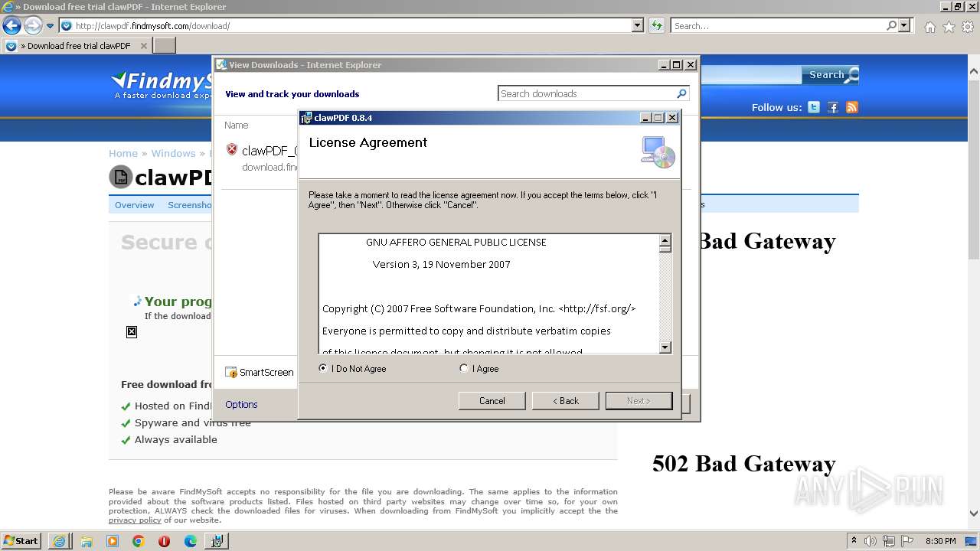Screen dimensions: 980x551
Task: Click the disabled Next button in installer
Action: point(639,401)
